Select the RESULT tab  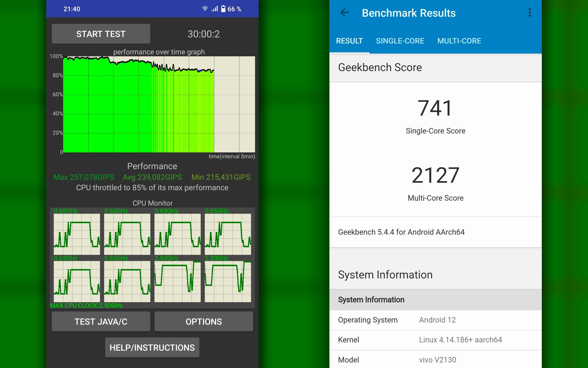point(350,41)
